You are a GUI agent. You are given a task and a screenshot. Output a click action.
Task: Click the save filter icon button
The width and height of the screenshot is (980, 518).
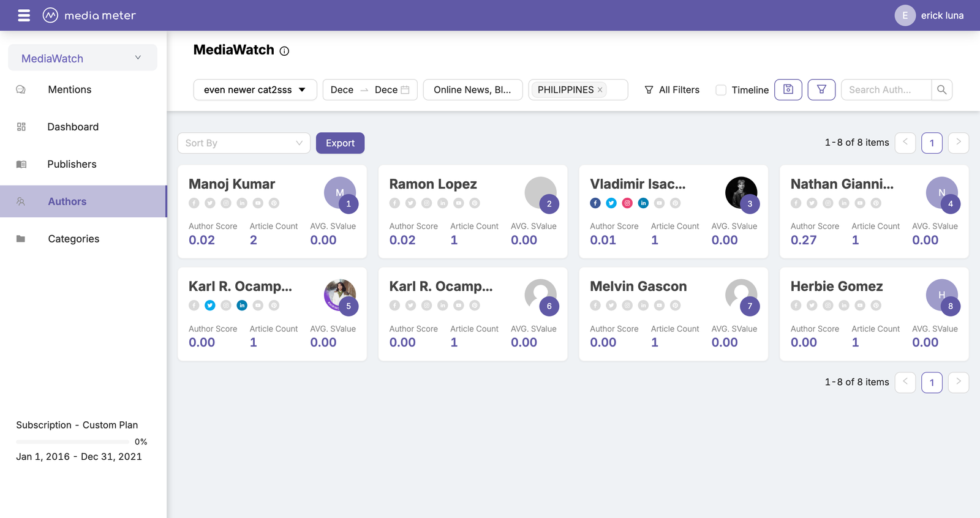tap(788, 89)
